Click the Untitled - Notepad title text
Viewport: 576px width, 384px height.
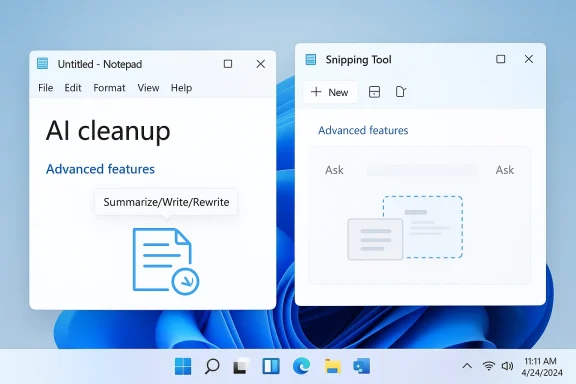100,64
